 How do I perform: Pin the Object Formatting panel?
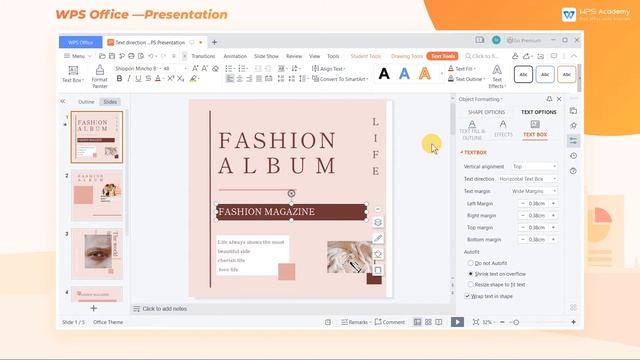549,99
